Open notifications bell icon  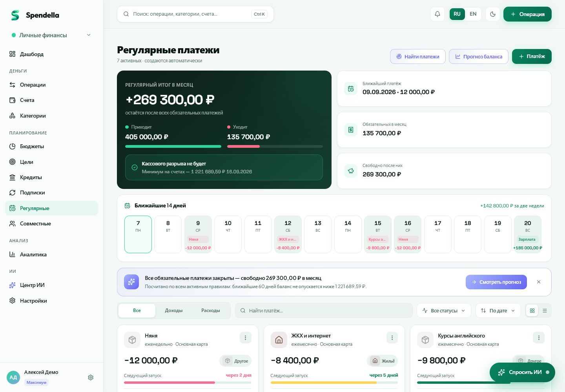pyautogui.click(x=437, y=14)
